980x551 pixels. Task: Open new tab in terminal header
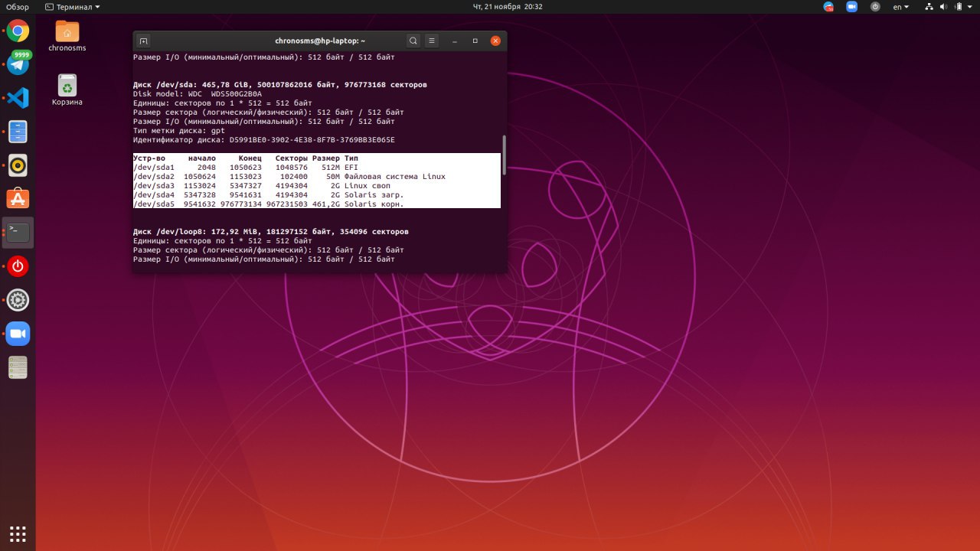(x=143, y=41)
